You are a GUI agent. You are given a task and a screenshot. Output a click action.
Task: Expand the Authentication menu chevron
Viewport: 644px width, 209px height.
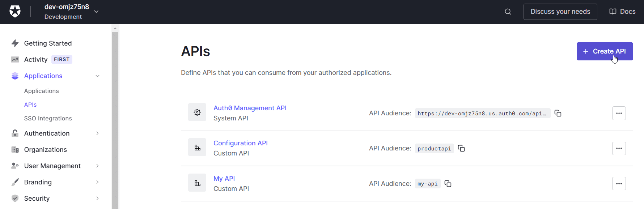97,133
